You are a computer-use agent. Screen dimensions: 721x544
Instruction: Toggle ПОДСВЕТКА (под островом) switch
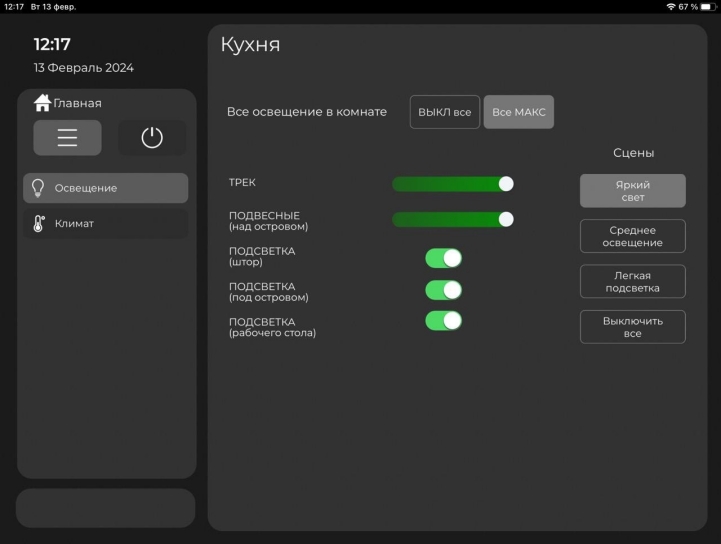pyautogui.click(x=443, y=290)
